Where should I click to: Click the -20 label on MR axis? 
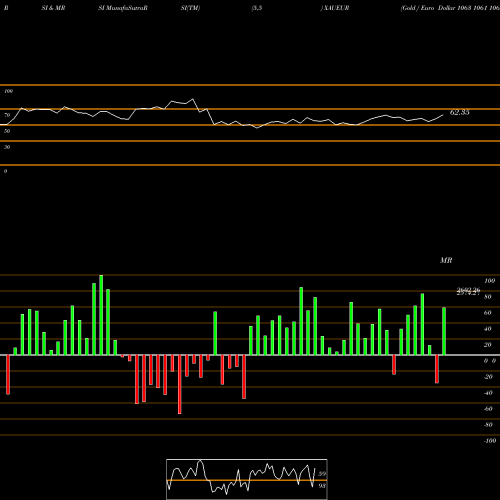(488, 377)
